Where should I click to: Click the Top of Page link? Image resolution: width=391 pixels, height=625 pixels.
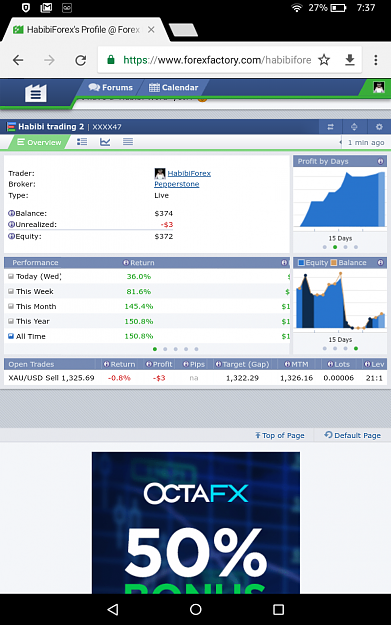(280, 435)
